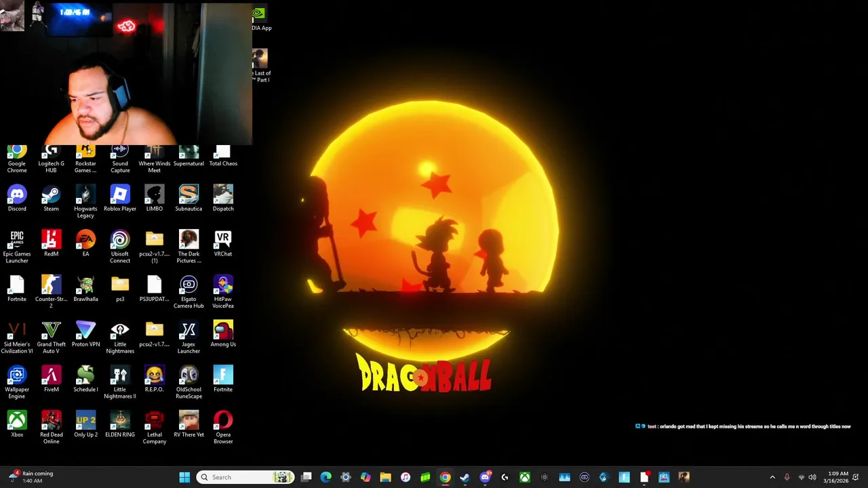Open Discord desktop shortcut
Screen dimensions: 868x488
pos(17,199)
